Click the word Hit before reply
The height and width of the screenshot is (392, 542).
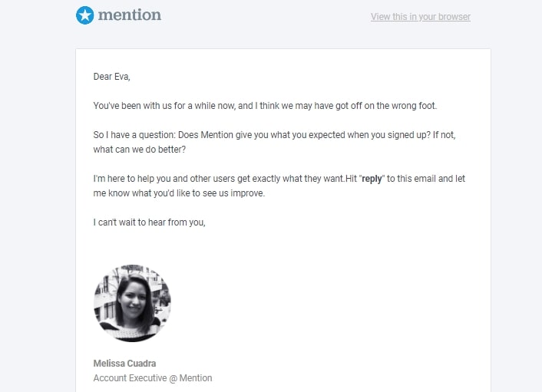351,179
